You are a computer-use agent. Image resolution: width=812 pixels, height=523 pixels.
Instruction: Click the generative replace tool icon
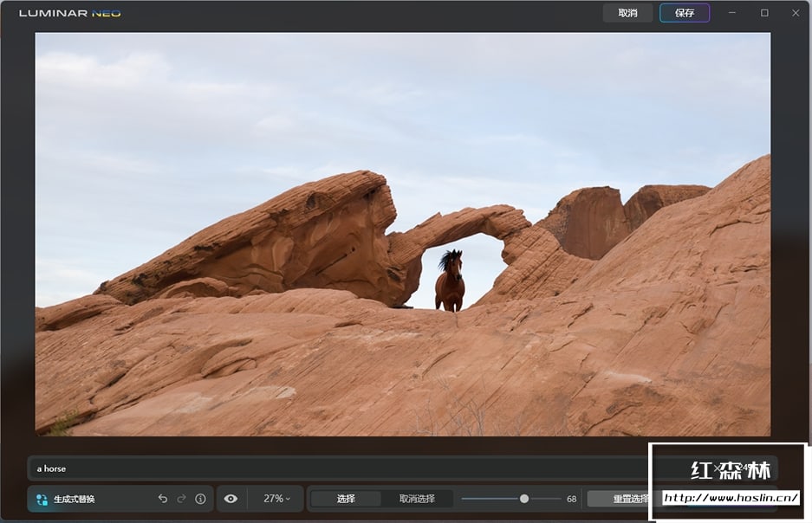pyautogui.click(x=42, y=500)
